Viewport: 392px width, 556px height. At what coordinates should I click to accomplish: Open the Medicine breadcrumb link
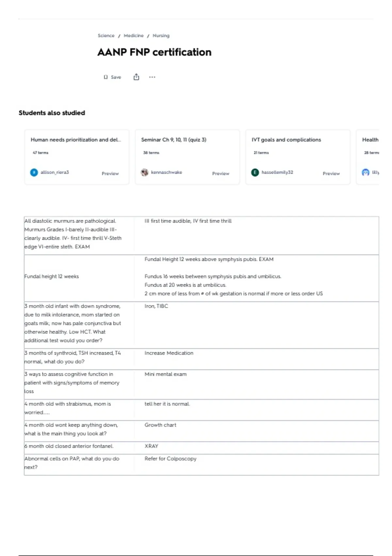pos(134,36)
